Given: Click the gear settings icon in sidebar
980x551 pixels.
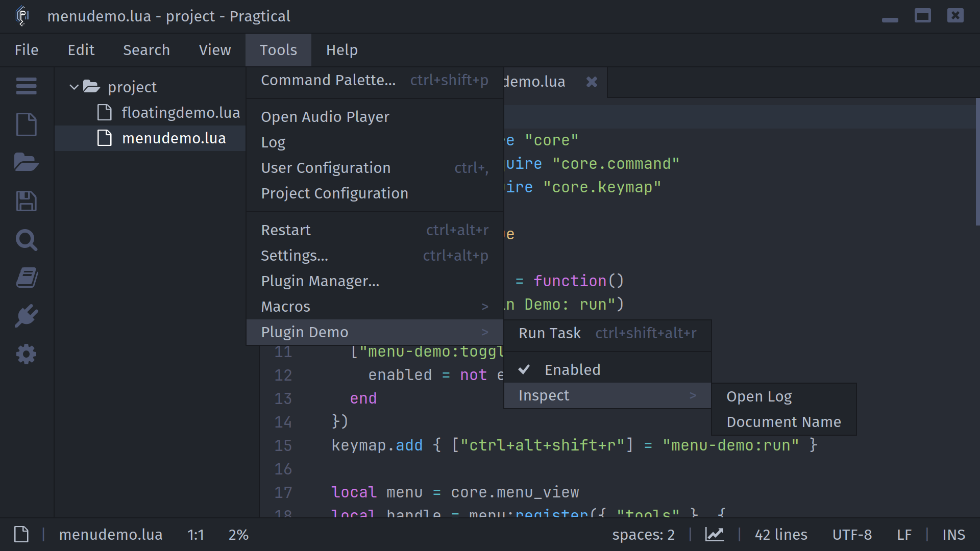Looking at the screenshot, I should click(26, 354).
